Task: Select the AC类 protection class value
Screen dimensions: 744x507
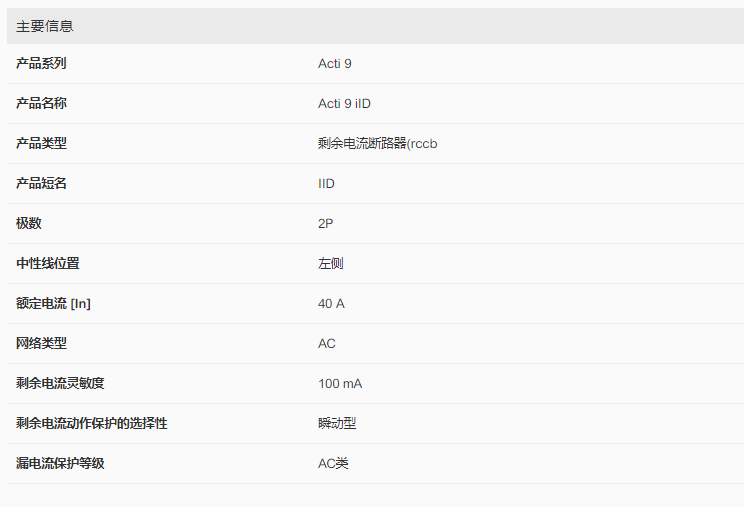Action: pyautogui.click(x=333, y=464)
